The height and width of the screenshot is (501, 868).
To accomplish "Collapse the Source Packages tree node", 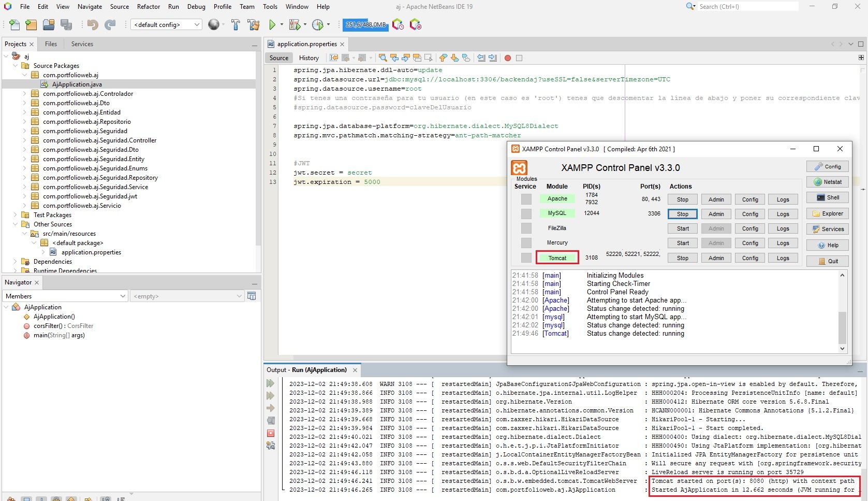I will coord(16,66).
